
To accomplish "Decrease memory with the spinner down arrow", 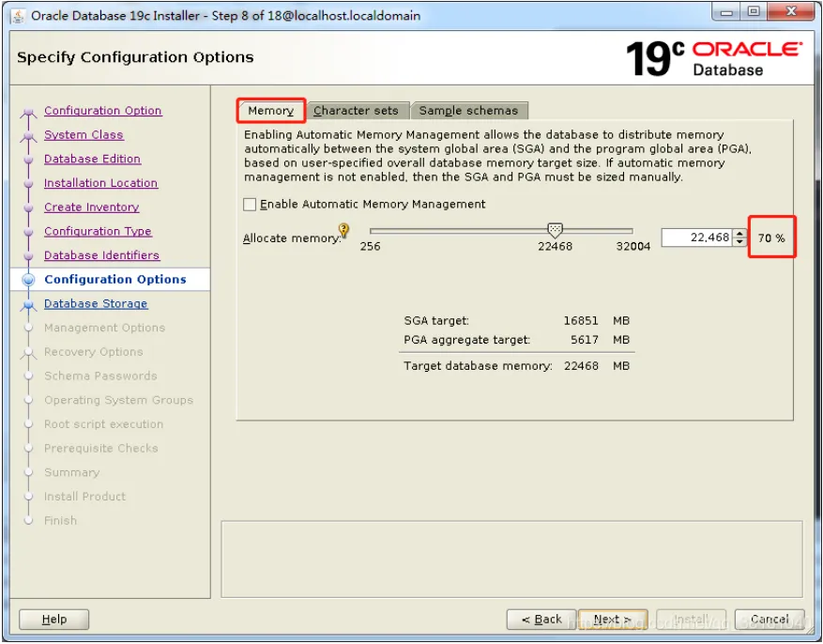I will click(739, 242).
